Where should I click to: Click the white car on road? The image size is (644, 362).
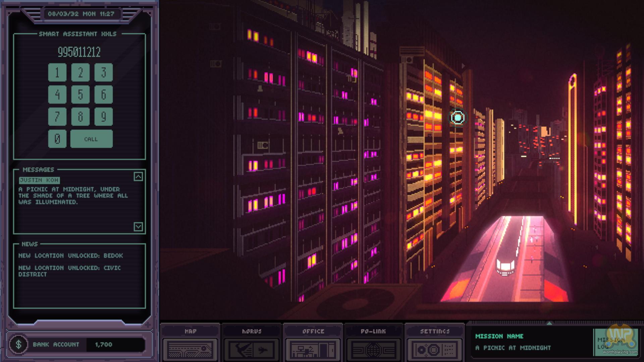click(505, 267)
